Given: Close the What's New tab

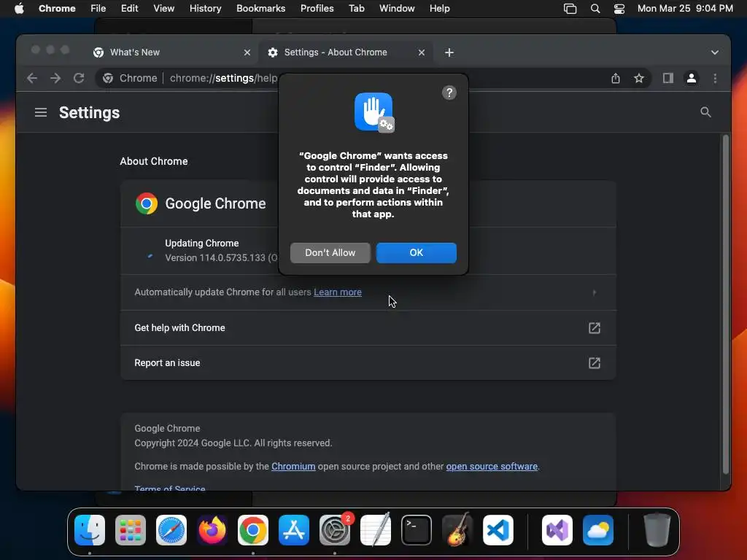Looking at the screenshot, I should click(x=247, y=52).
